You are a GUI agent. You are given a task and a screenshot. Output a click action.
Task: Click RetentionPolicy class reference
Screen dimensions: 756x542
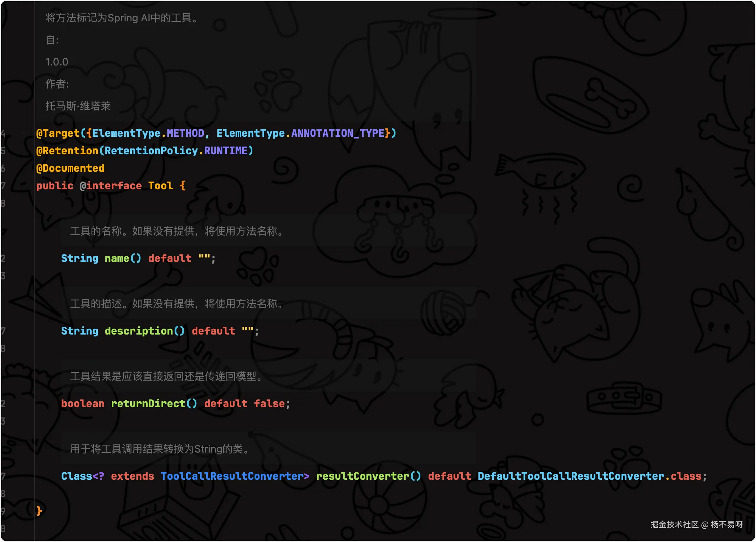click(151, 151)
